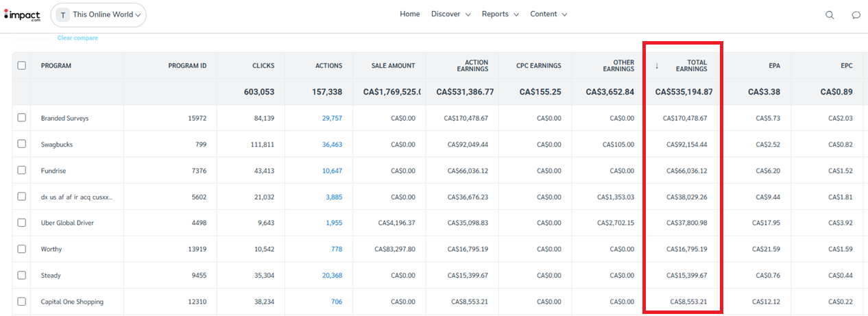
Task: Click the impact.com logo
Action: (21, 14)
